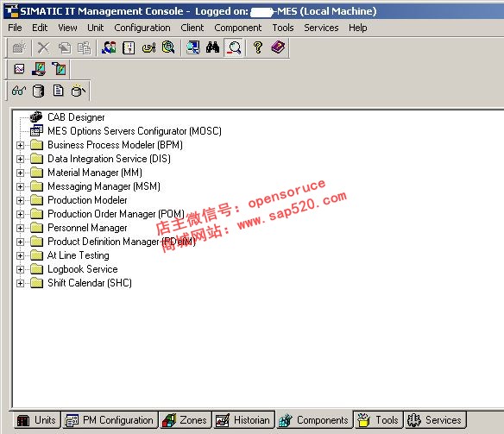504x434 pixels.
Task: Switch to the PM Configuration tab
Action: point(110,420)
